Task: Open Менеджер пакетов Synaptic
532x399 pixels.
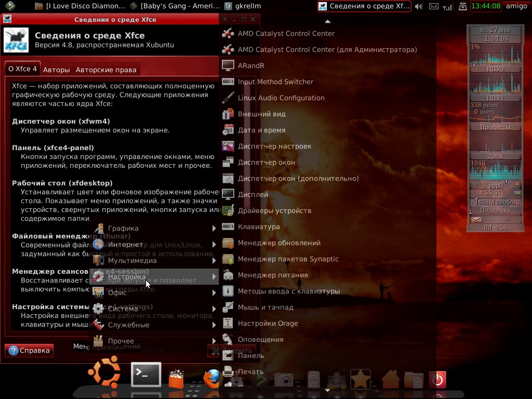Action: coord(327,259)
